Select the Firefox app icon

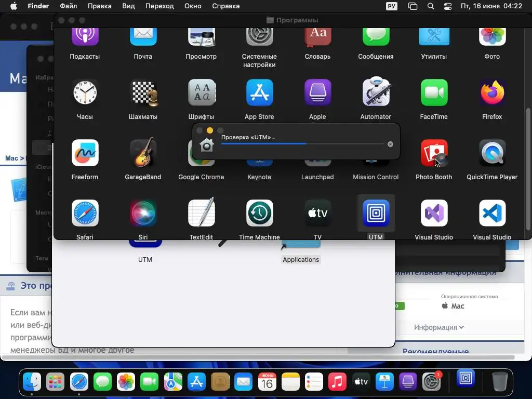[x=493, y=92]
